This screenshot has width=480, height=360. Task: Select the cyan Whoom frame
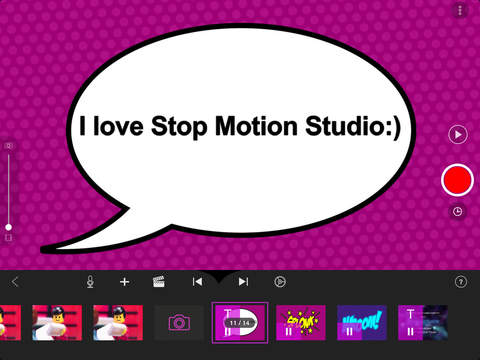362,323
